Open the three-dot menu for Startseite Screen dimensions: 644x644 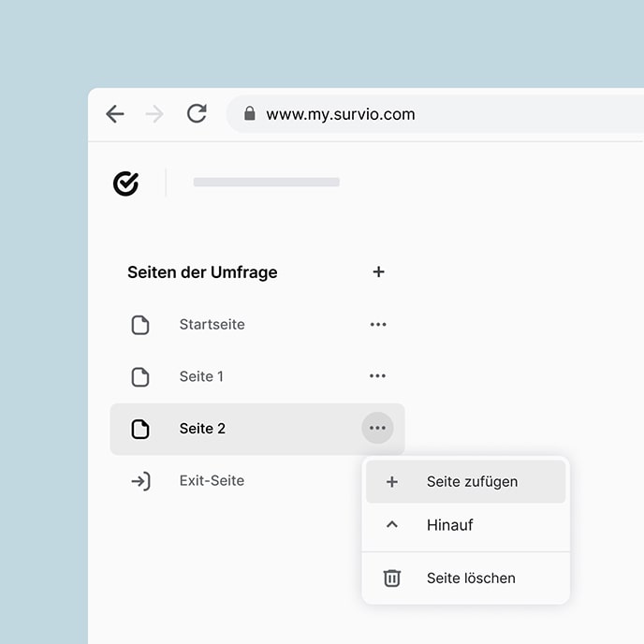[378, 325]
